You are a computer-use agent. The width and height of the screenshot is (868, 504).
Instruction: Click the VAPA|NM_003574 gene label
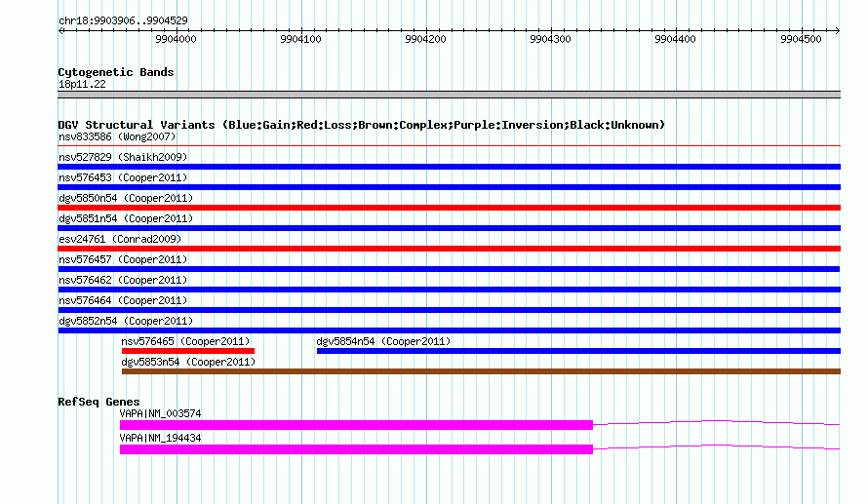tap(161, 413)
